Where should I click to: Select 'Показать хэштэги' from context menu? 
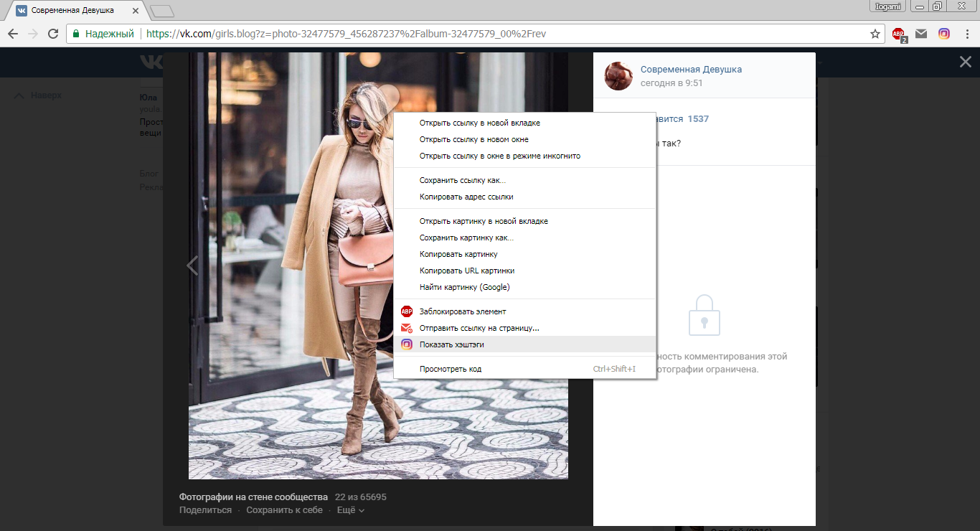452,344
